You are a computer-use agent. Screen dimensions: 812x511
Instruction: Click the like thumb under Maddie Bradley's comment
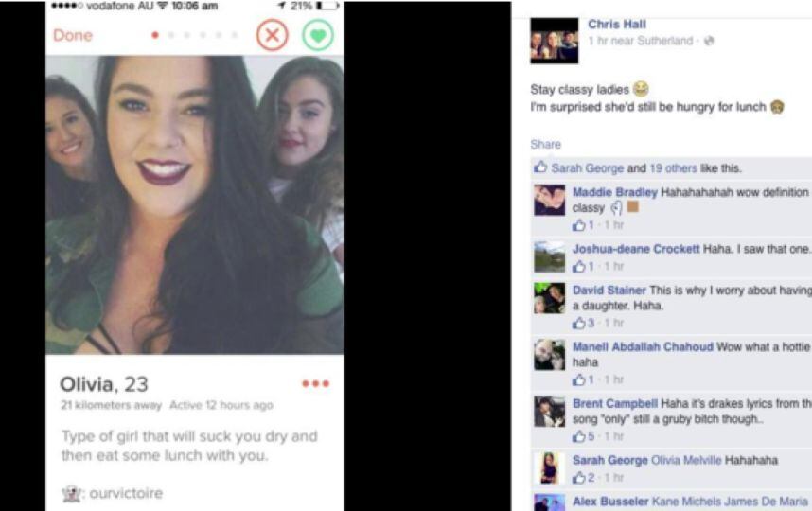(x=578, y=225)
